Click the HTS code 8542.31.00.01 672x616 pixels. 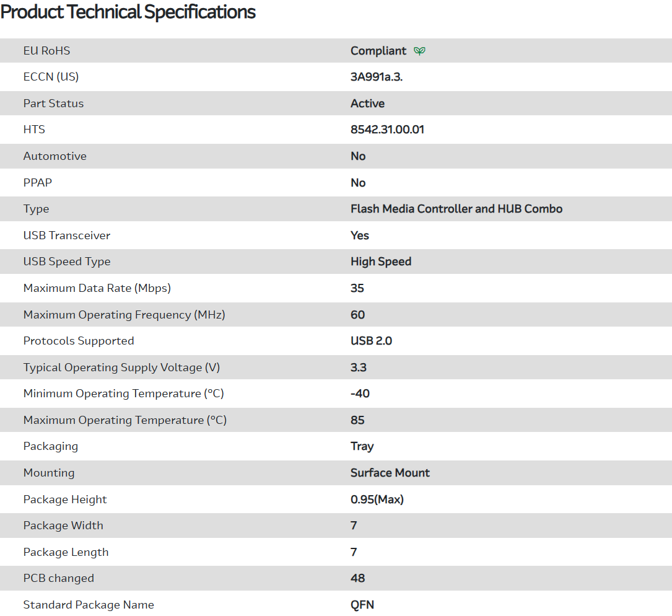pyautogui.click(x=387, y=130)
